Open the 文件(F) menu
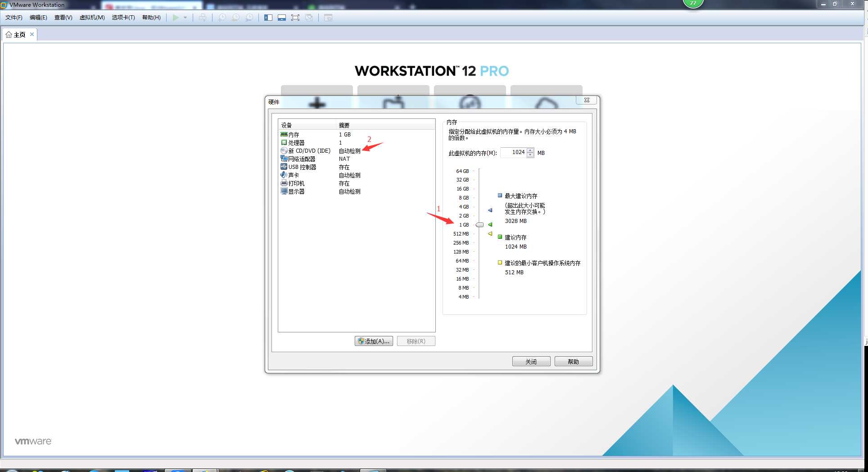The width and height of the screenshot is (868, 472). [14, 18]
